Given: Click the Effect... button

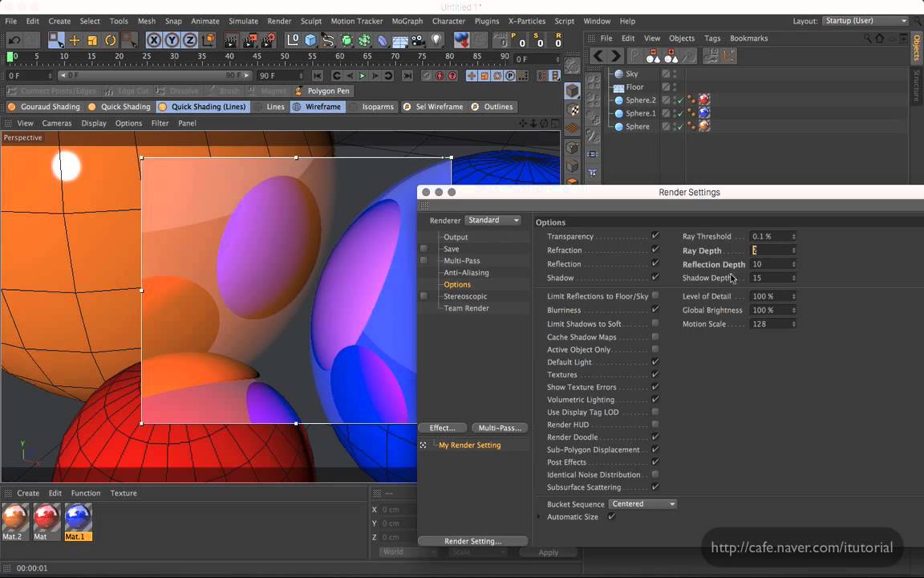Looking at the screenshot, I should 442,428.
